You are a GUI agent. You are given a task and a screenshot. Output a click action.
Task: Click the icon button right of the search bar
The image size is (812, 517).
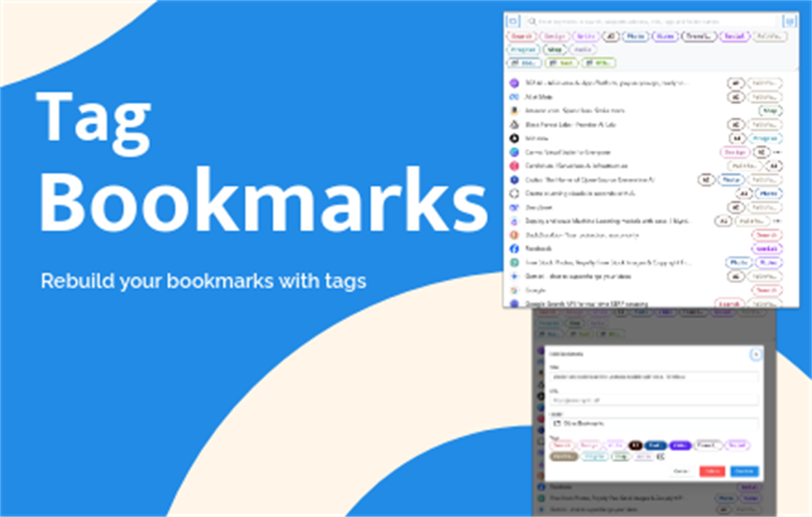point(790,21)
